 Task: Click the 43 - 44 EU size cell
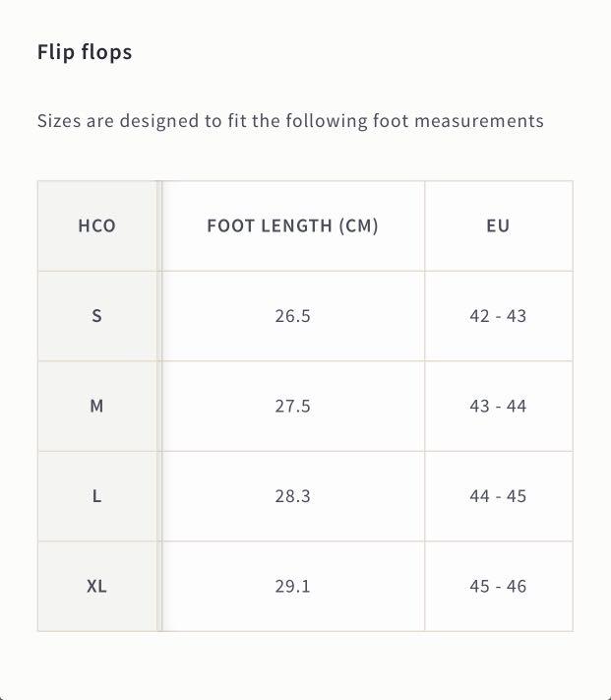[499, 407]
